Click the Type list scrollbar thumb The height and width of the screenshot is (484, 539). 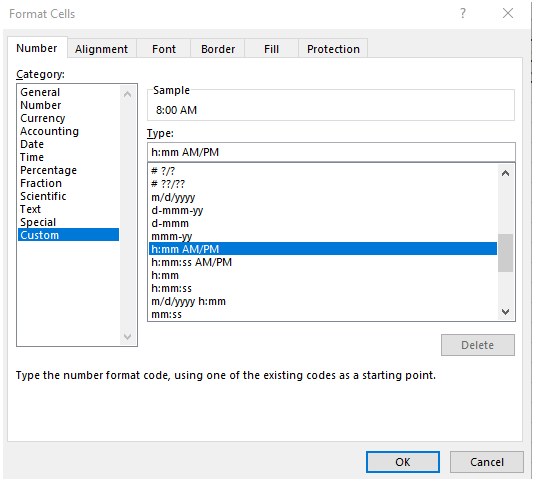point(505,253)
